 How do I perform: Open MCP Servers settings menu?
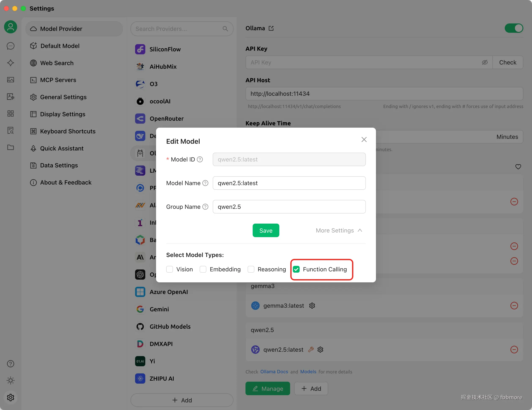click(x=58, y=80)
